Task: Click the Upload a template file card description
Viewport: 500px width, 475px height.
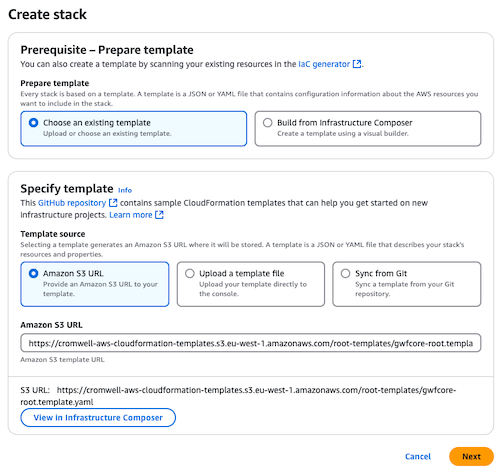Action: [x=253, y=289]
